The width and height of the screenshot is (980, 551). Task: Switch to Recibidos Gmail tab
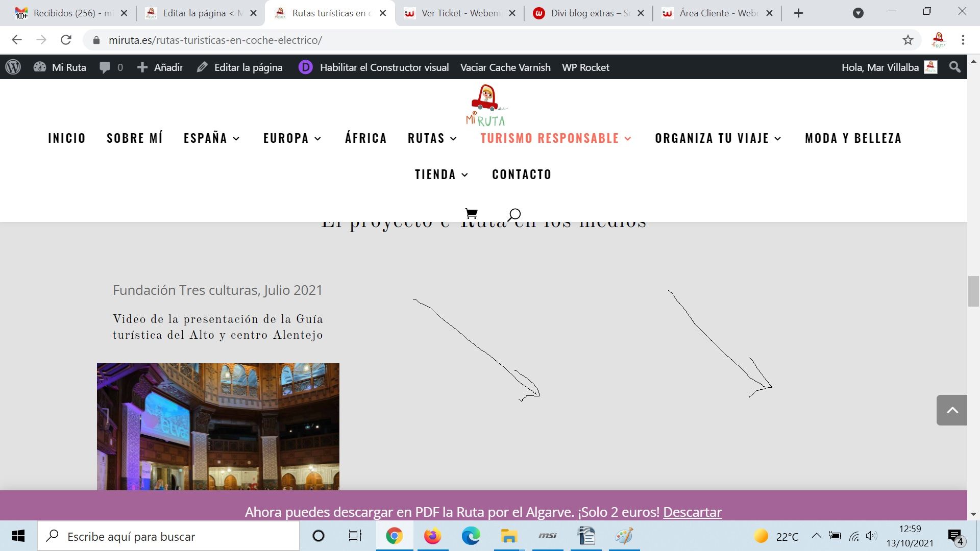tap(71, 13)
